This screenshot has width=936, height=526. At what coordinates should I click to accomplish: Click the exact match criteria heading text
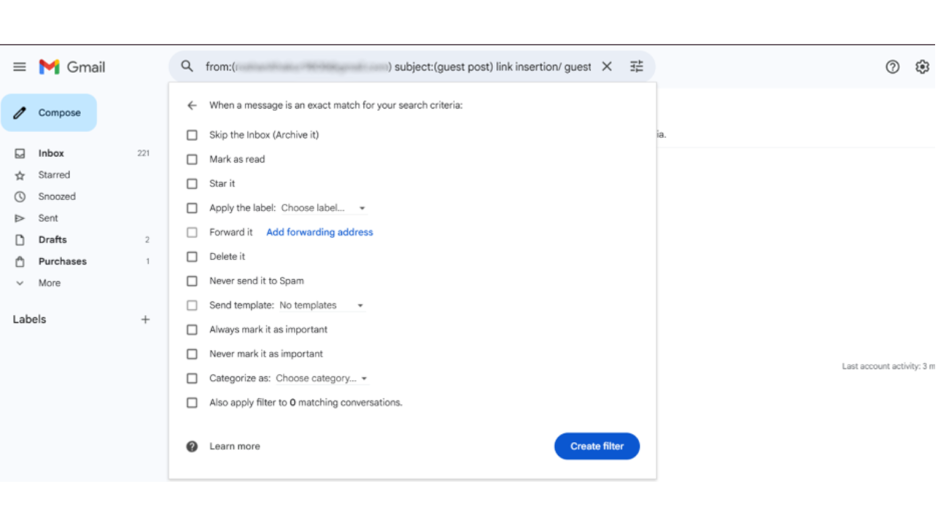(x=335, y=105)
